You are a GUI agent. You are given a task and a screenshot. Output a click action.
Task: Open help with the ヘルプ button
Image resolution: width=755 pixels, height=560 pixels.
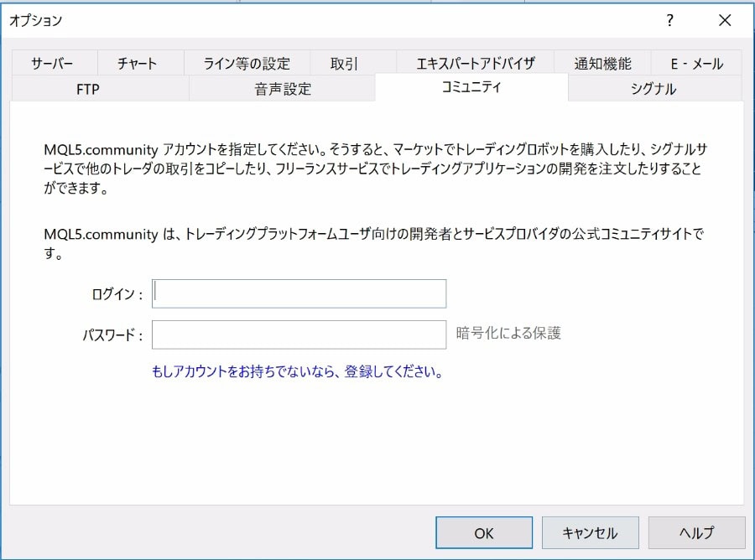(697, 532)
